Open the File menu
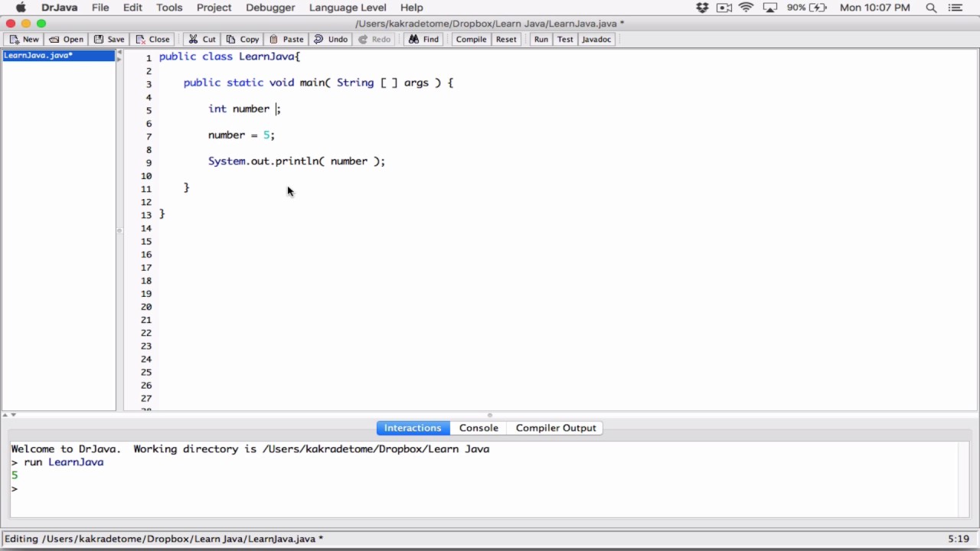Screen dimensions: 980x551 coord(100,8)
